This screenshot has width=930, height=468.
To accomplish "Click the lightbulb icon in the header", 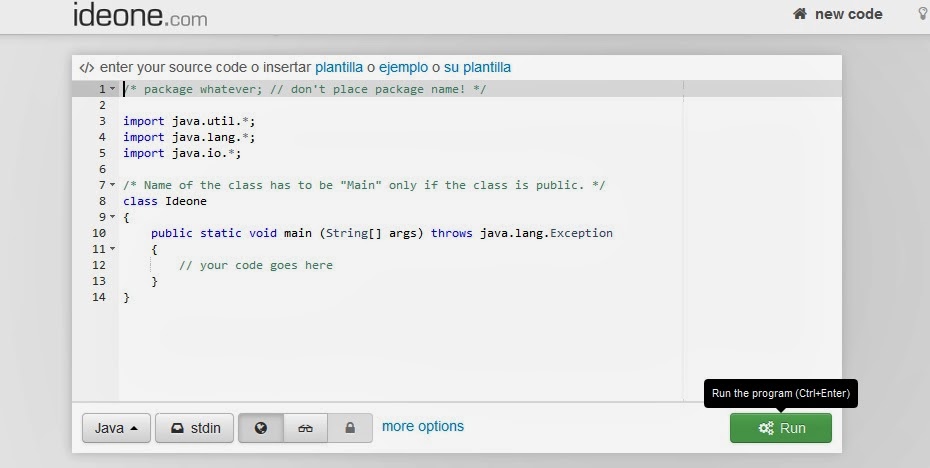I will (x=923, y=14).
